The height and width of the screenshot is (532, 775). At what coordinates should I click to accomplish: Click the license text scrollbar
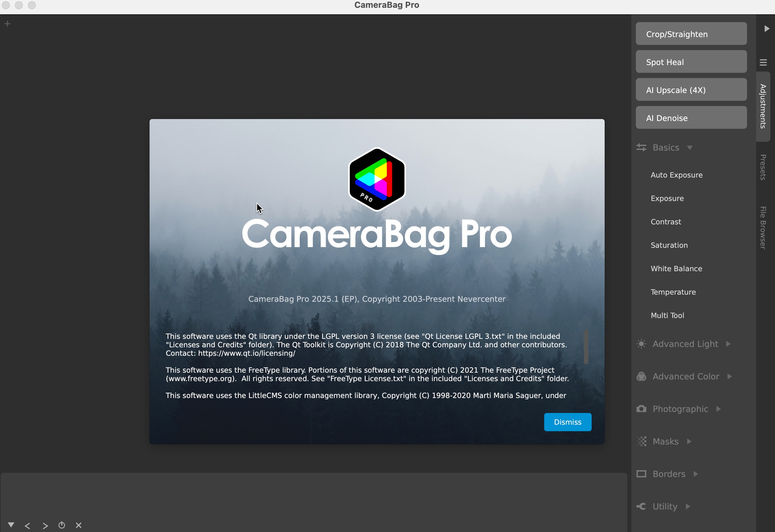pyautogui.click(x=586, y=347)
